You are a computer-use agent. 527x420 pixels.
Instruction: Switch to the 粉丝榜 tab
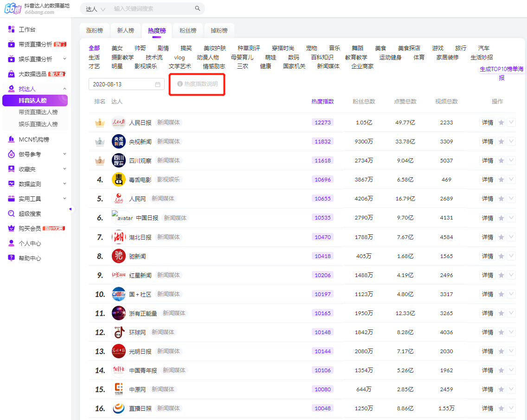pyautogui.click(x=188, y=31)
